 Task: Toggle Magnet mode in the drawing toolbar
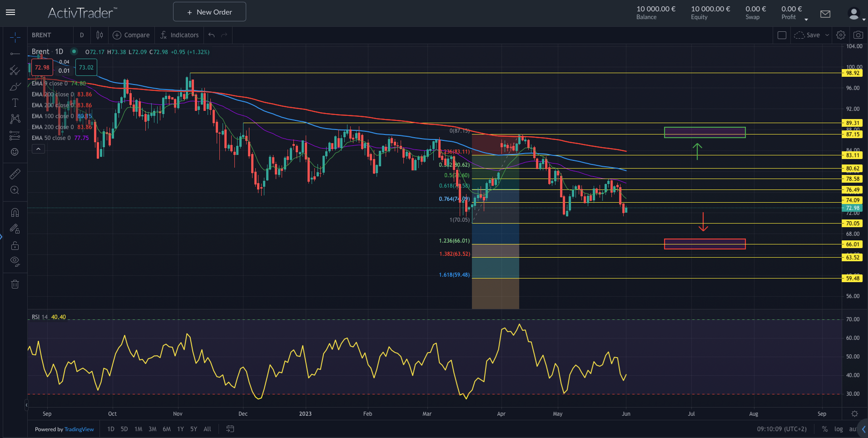[x=15, y=212]
